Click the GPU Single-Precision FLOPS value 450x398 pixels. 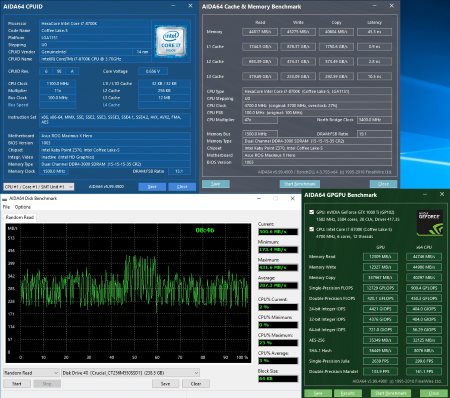pos(380,288)
